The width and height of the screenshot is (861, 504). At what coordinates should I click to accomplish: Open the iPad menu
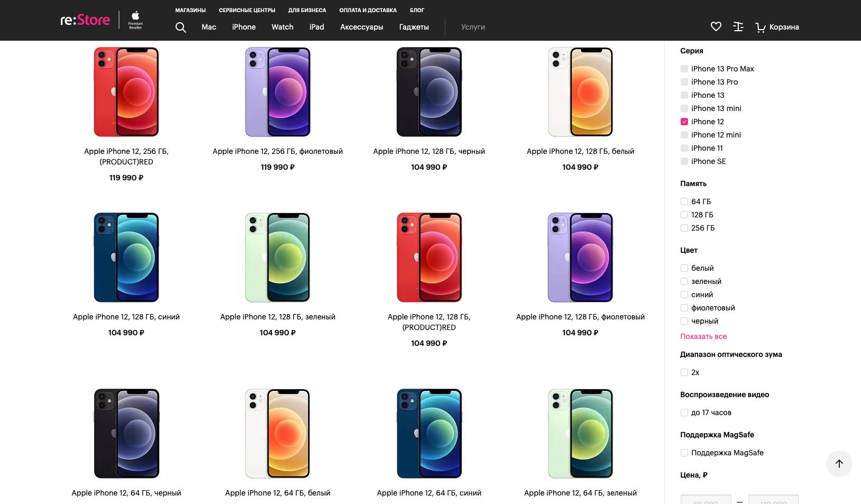coord(317,27)
